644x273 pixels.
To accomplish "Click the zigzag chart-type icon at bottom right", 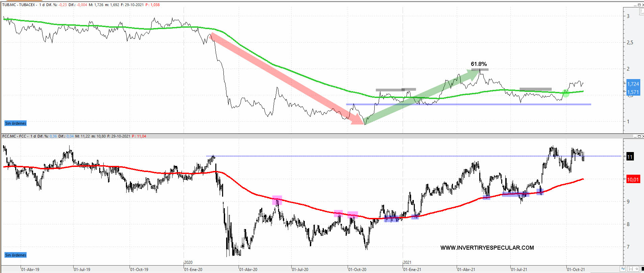I will [x=623, y=269].
